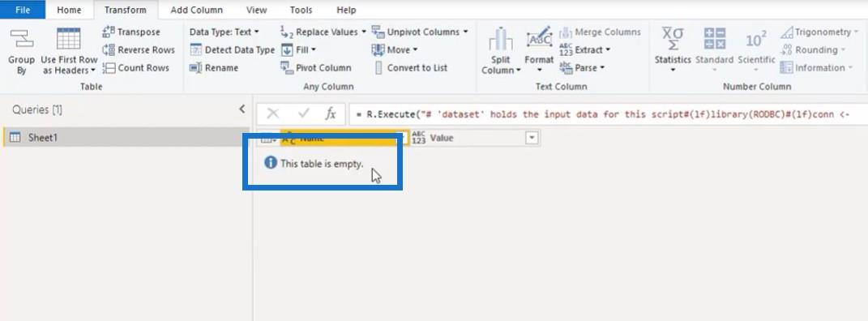Click the Standard operations icon
868x321 pixels.
(x=715, y=39)
